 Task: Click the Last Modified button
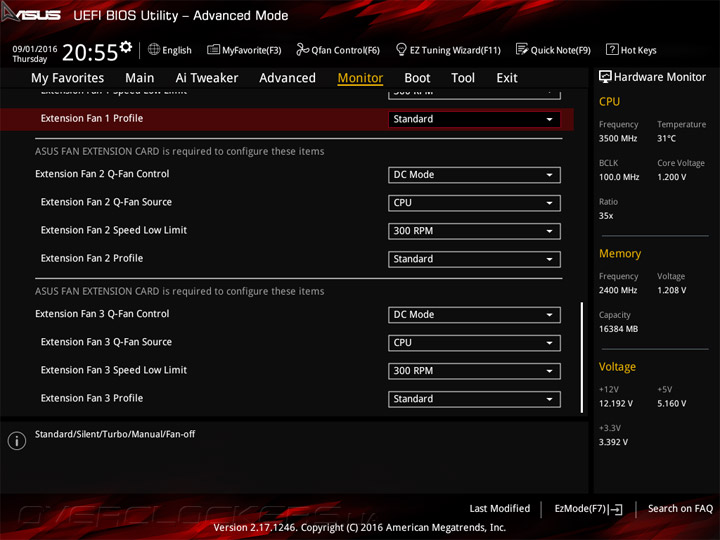(500, 509)
